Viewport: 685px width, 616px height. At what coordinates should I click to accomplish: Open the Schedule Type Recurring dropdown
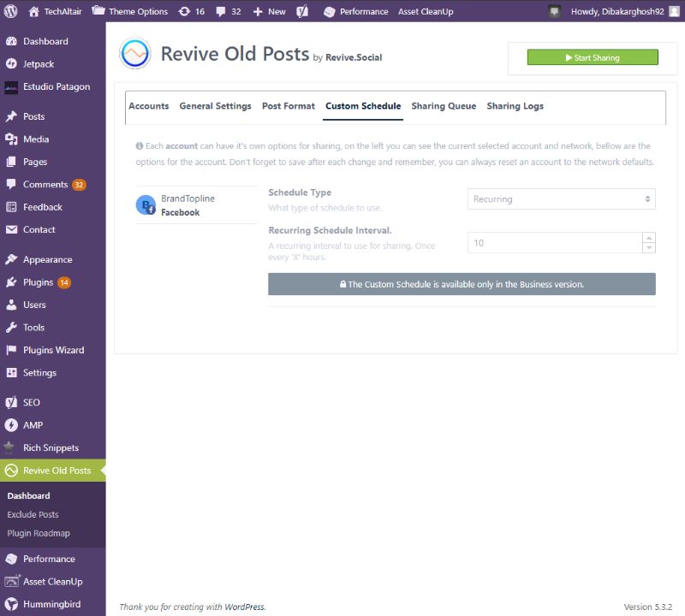[561, 199]
